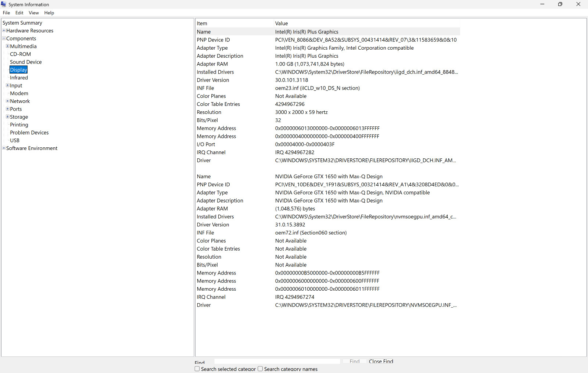Select the USB tree item
This screenshot has width=588, height=373.
coord(15,140)
